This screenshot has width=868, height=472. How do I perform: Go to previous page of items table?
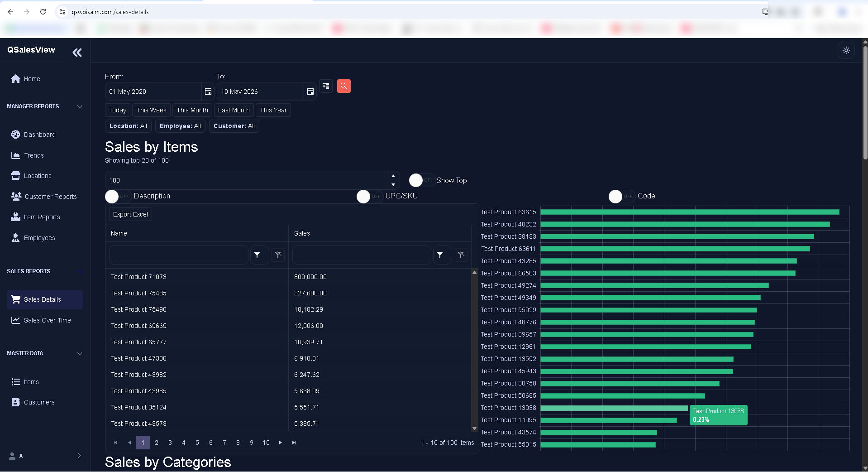pyautogui.click(x=129, y=443)
